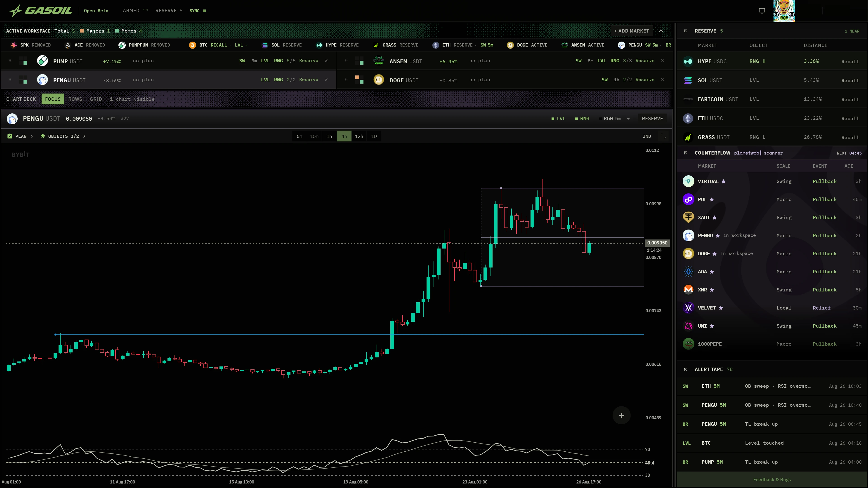Collapse the RESERVE panel arrow icon
This screenshot has height=488, width=868.
[685, 31]
